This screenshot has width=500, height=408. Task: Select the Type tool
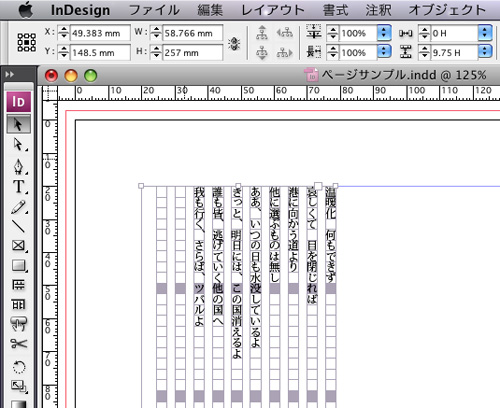click(x=18, y=187)
